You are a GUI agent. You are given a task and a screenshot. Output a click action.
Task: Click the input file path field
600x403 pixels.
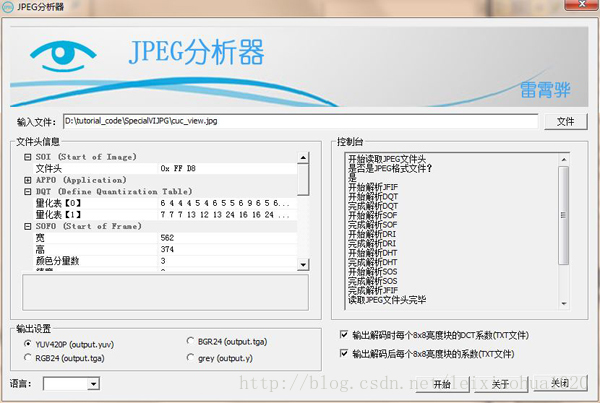300,121
